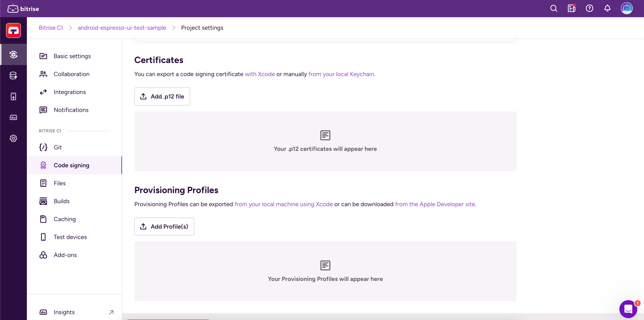The width and height of the screenshot is (644, 320).
Task: Navigate to android-espresso-ui-test-sample breadcrumb
Action: point(122,28)
